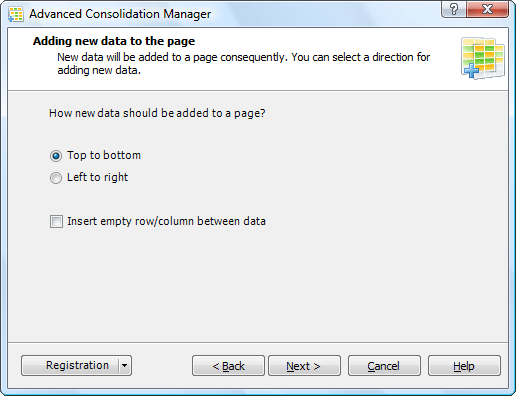Image resolution: width=516 pixels, height=396 pixels.
Task: Click the 'Adding new data to the page' heading
Action: point(114,41)
